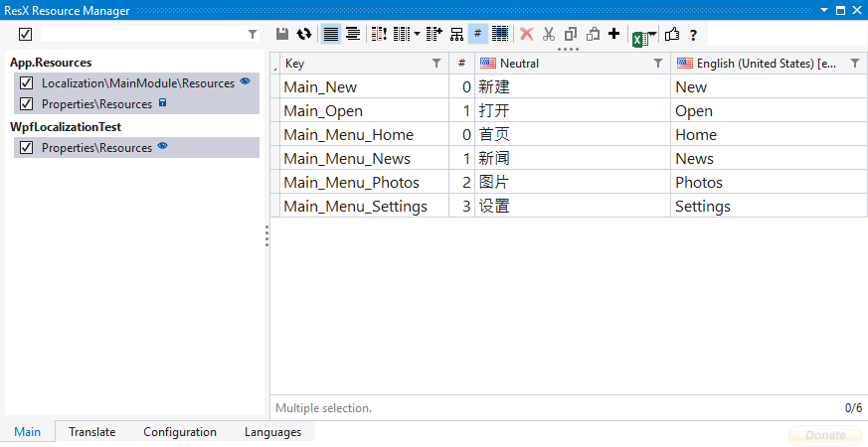Select the Main_Menu_News key cell
Screen dimensions: 868x447
click(364, 158)
